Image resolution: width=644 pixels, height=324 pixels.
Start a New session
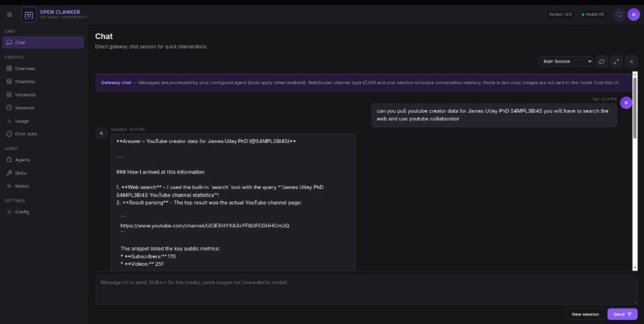tap(585, 314)
